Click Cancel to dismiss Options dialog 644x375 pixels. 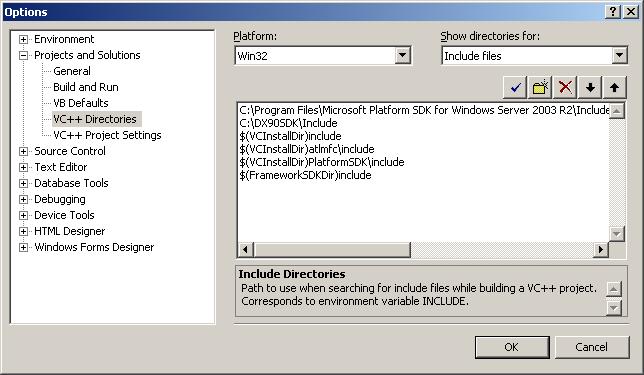[x=591, y=347]
